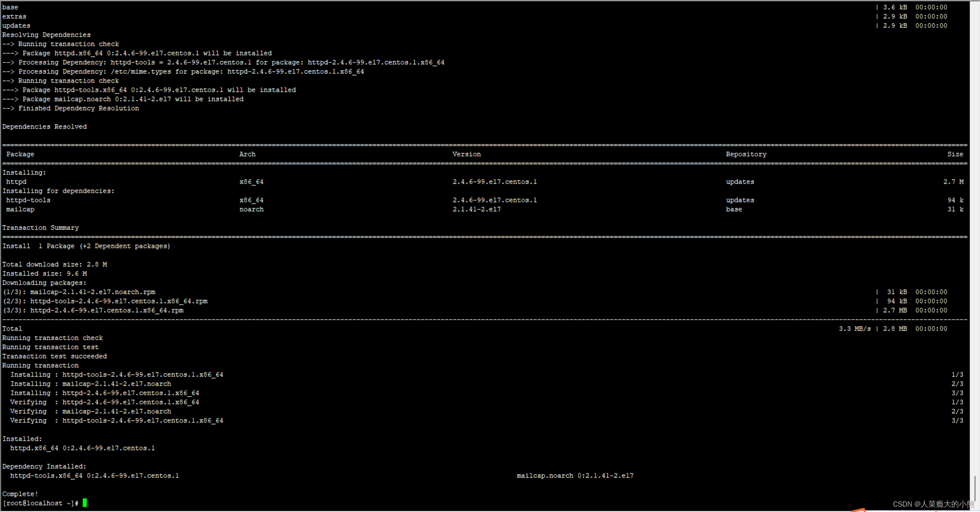Click '2.7 M' size of httpd
Screen dimensions: 980x512
point(953,182)
